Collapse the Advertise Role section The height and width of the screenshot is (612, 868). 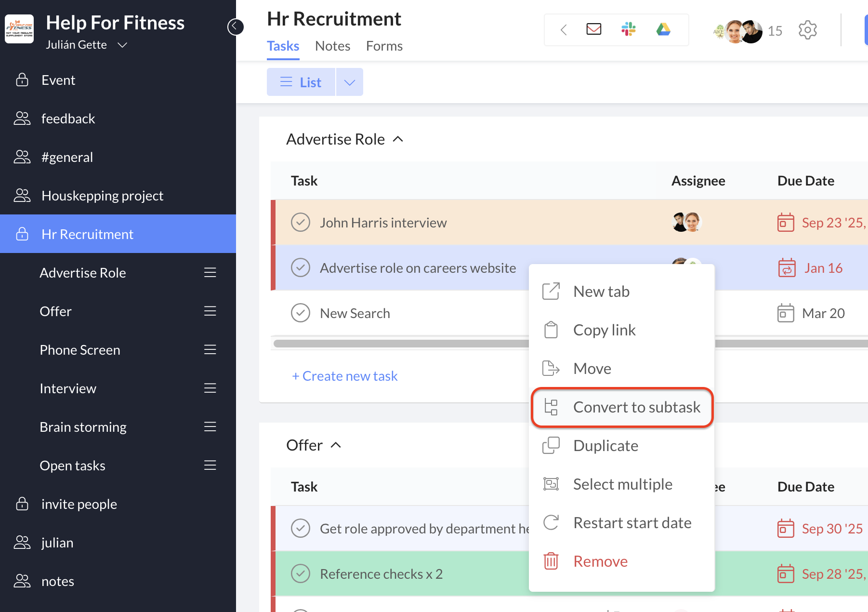[398, 139]
